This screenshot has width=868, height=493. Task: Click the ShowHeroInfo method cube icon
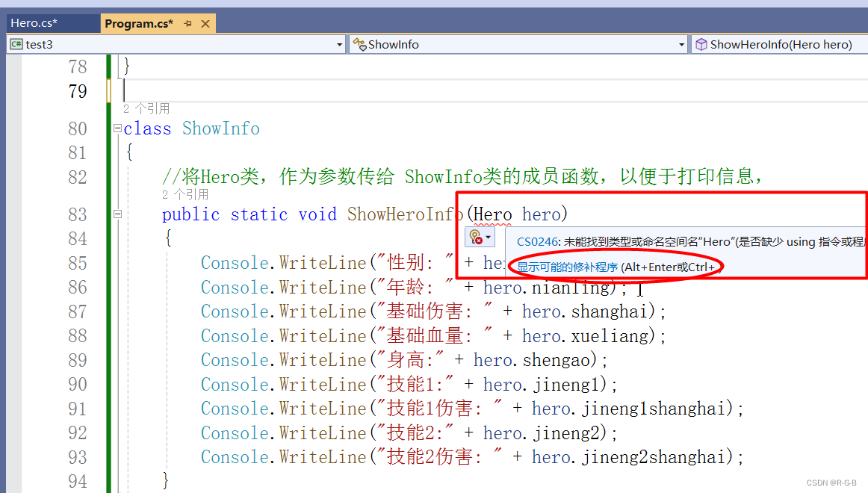coord(701,44)
